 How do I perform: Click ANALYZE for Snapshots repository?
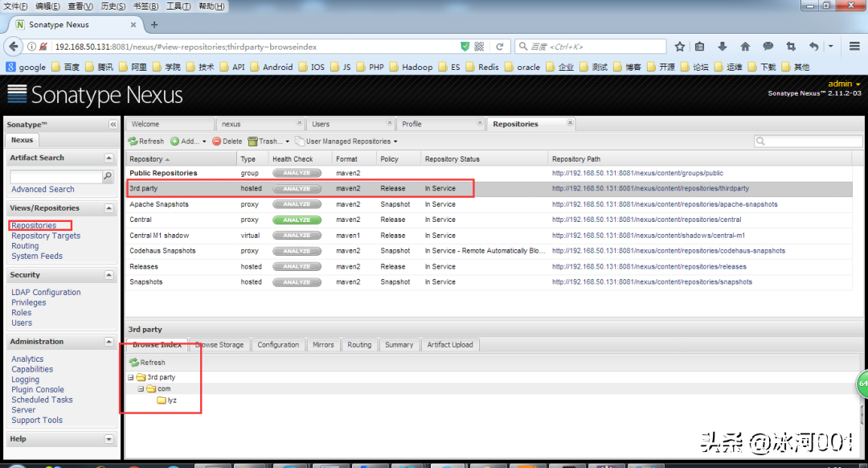[297, 282]
